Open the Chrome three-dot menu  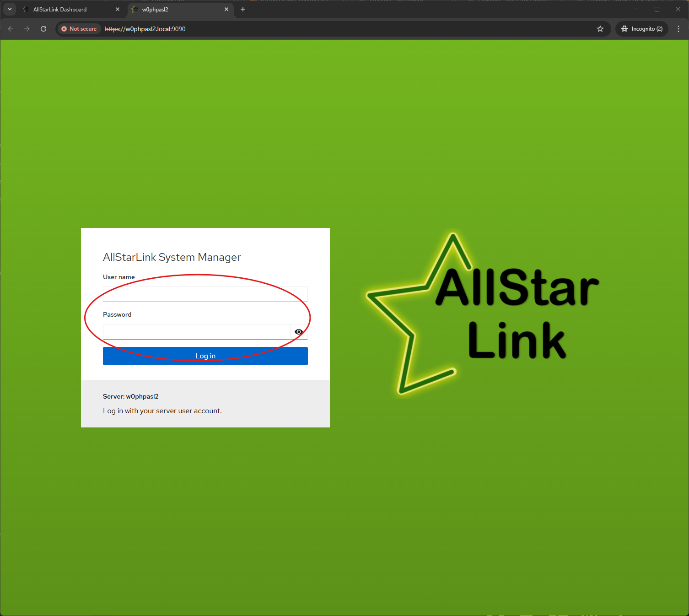coord(678,29)
